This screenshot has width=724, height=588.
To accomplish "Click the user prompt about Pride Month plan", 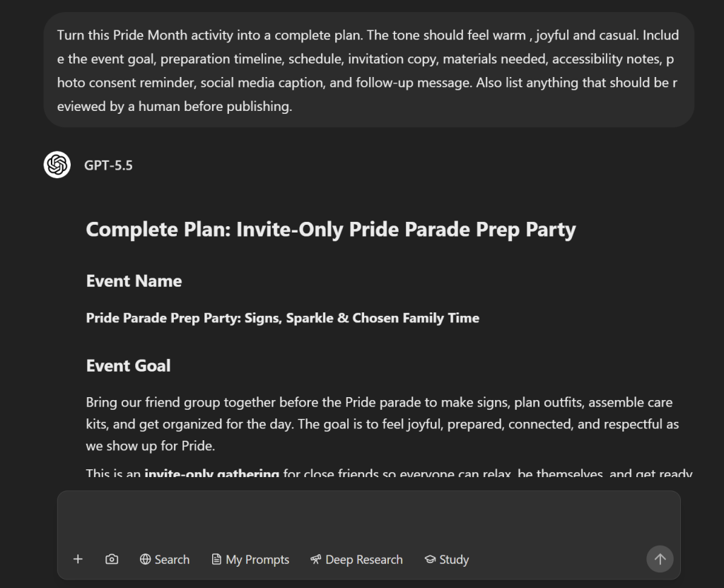I will click(x=368, y=70).
